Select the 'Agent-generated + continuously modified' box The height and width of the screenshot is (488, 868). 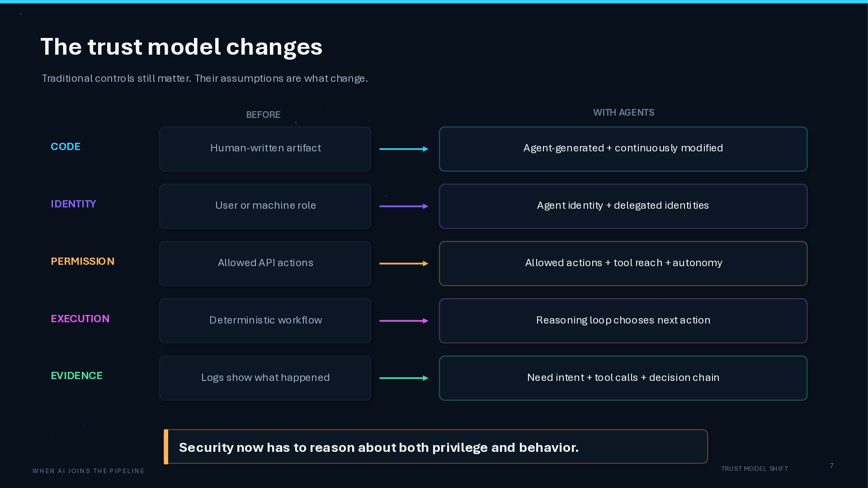[623, 149]
